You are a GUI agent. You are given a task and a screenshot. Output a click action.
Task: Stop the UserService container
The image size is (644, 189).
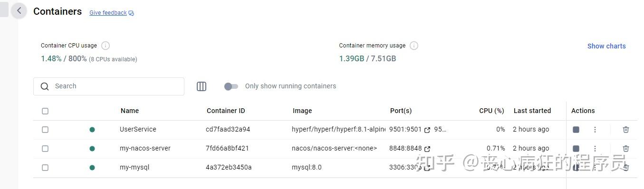coord(576,130)
